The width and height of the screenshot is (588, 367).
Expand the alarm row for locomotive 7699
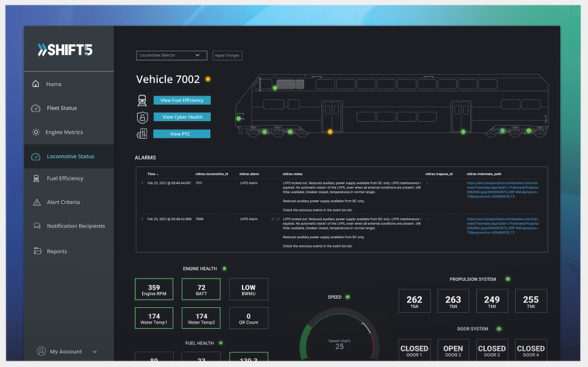coord(142,219)
